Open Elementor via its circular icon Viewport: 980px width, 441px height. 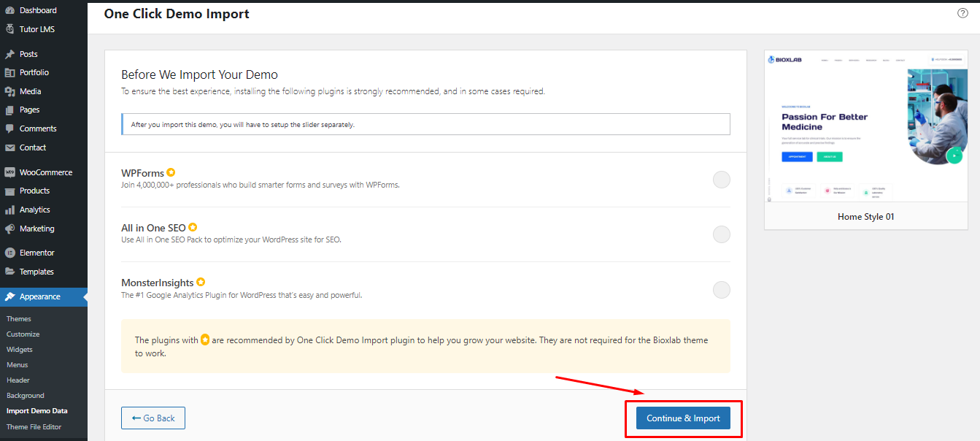[9, 253]
